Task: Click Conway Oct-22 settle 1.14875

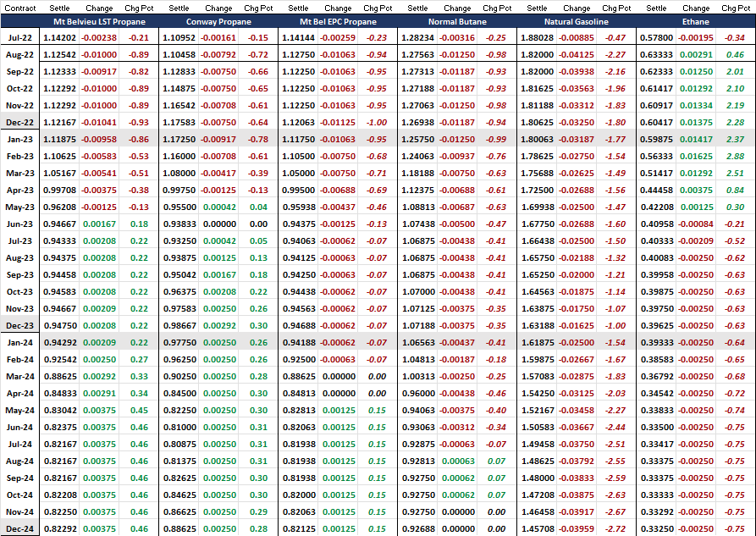Action: (179, 89)
